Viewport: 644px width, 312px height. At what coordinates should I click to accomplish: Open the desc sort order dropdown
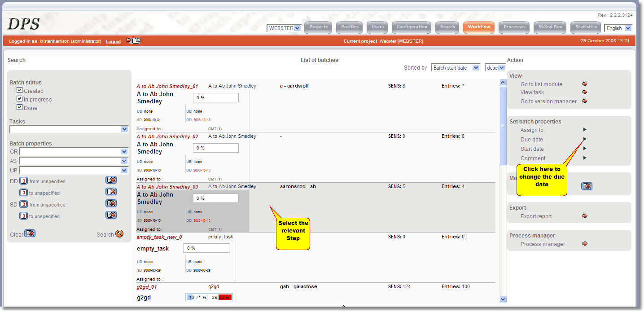(495, 68)
